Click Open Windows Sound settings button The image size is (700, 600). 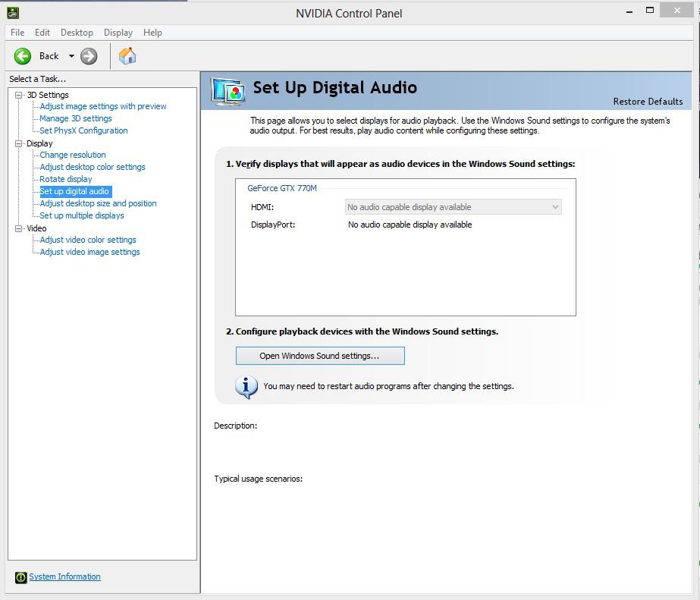(320, 356)
